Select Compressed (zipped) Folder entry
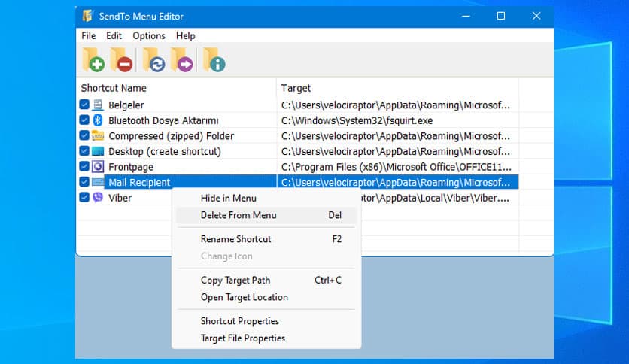Image resolution: width=629 pixels, height=364 pixels. pyautogui.click(x=172, y=136)
